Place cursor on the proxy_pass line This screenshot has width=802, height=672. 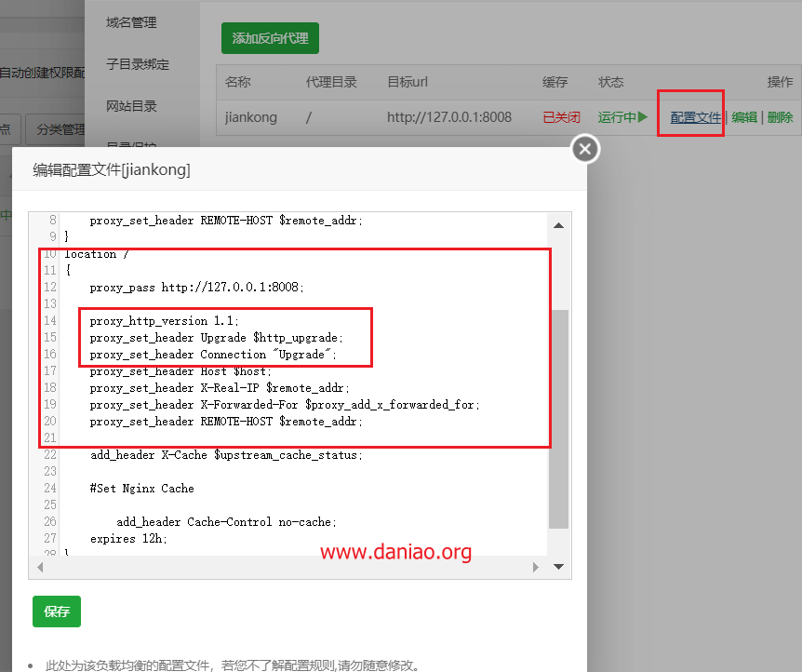196,288
